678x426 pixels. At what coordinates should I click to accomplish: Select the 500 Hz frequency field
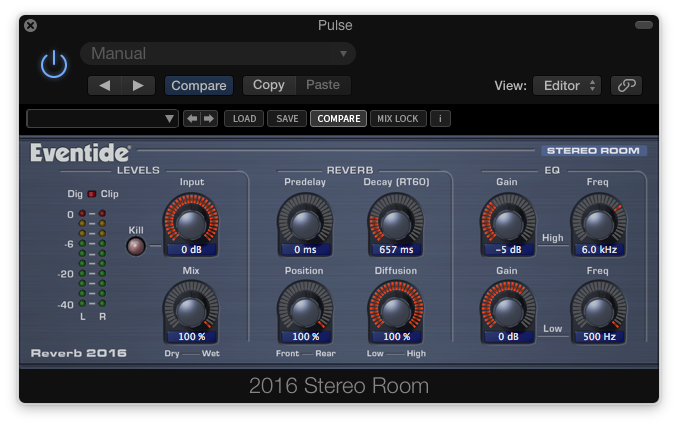click(x=599, y=336)
